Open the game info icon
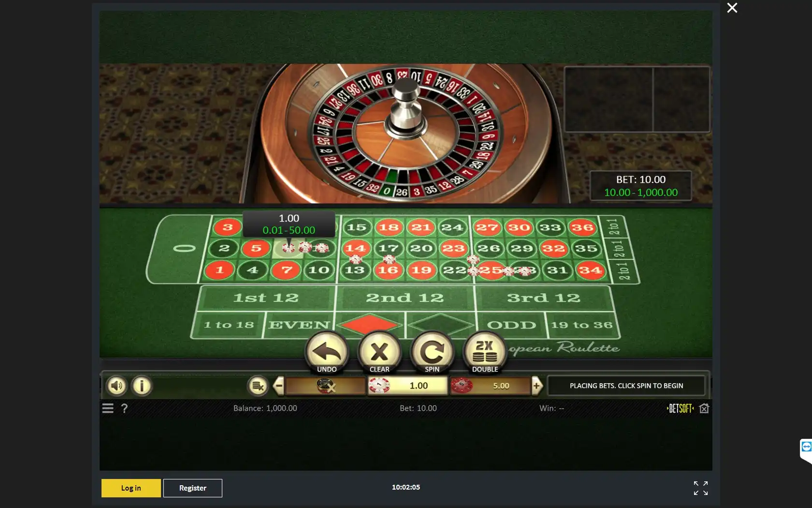 point(142,386)
